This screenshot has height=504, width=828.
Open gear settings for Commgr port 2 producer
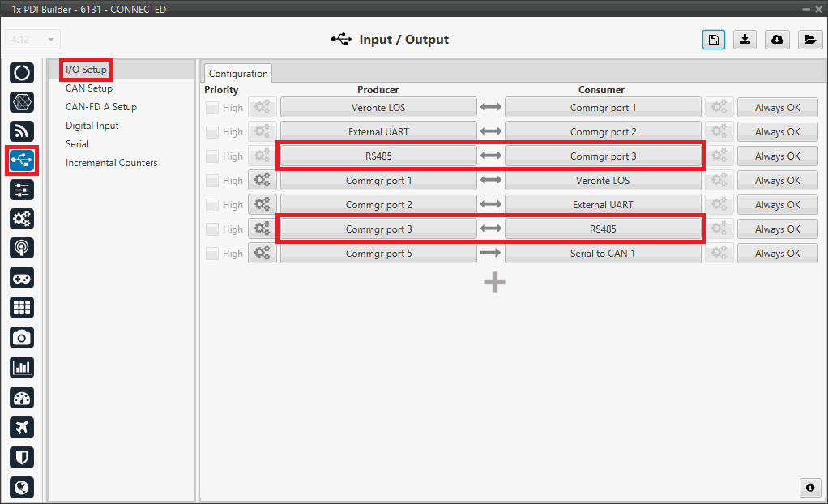tap(262, 205)
